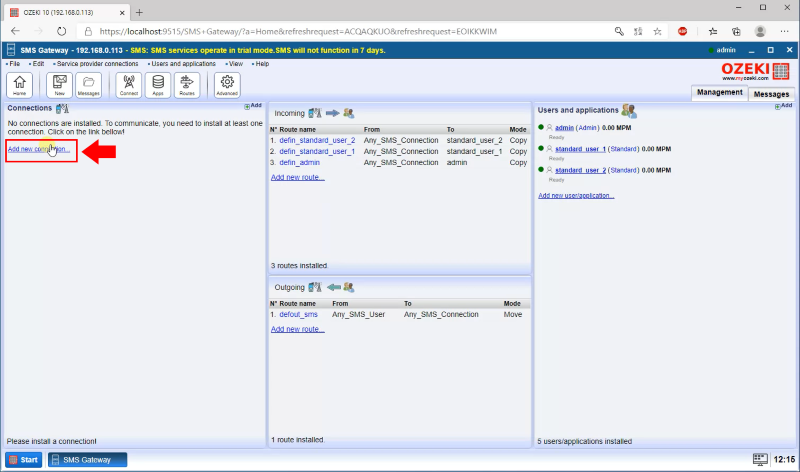800x472 pixels.
Task: Open the browser settings ellipsis menu
Action: pyautogui.click(x=785, y=32)
